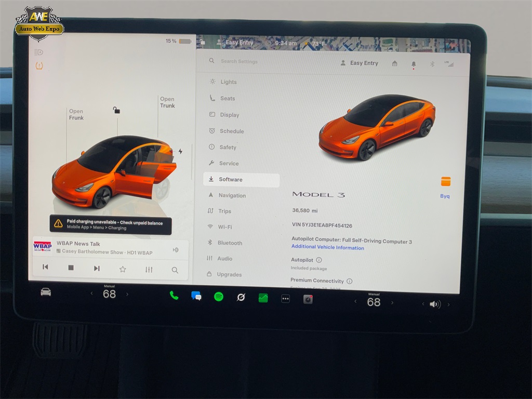Tap Open Frunk

(76, 114)
